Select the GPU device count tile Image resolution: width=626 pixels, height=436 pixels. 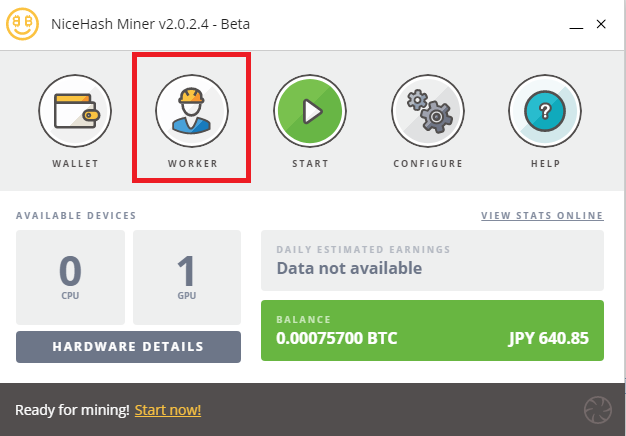pos(187,277)
